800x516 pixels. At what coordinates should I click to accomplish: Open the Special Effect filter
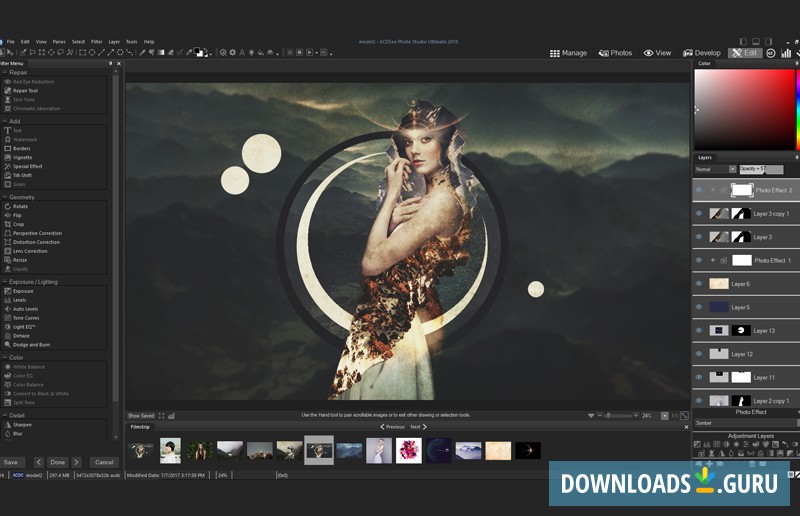click(x=29, y=166)
